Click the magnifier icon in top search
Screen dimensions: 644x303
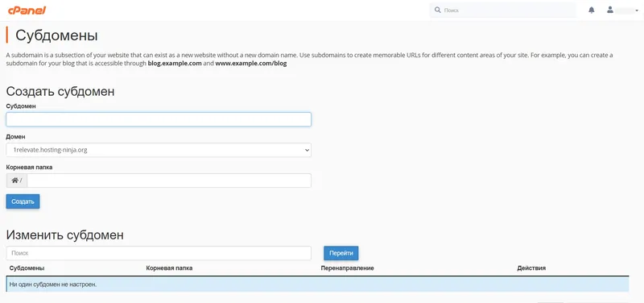[437, 10]
